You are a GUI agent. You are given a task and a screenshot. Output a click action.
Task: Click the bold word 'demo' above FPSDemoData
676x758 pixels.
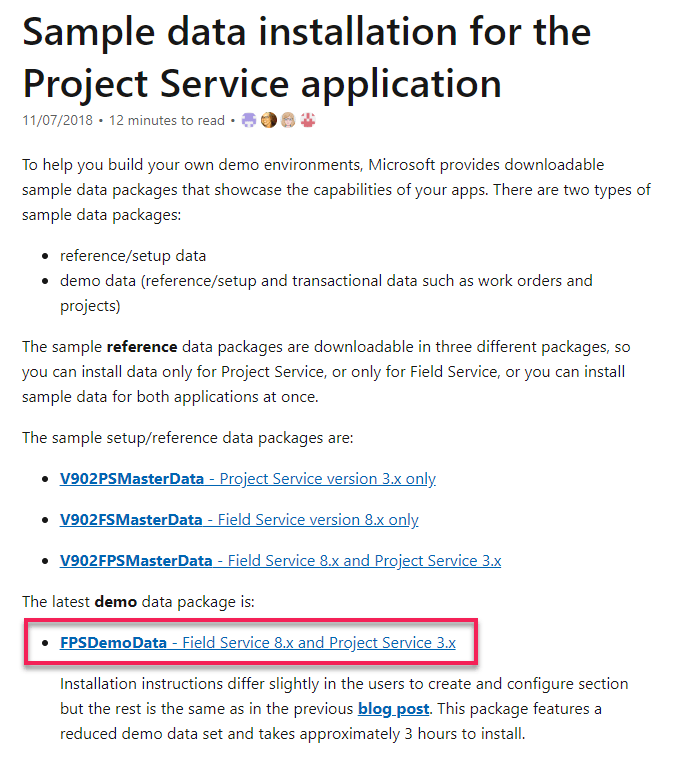point(116,601)
